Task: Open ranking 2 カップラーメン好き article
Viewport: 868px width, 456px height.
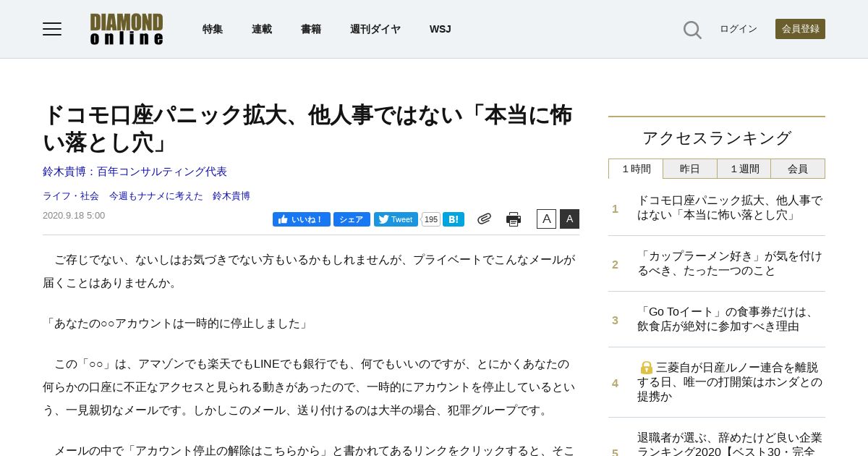Action: 730,263
